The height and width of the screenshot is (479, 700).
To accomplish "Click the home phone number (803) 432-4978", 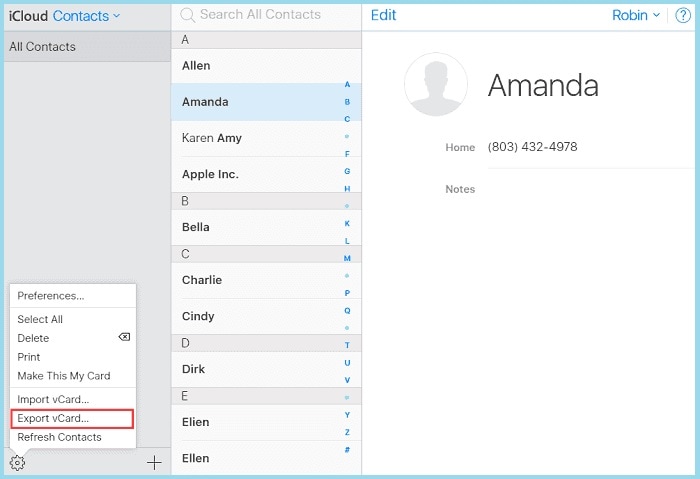I will (533, 147).
